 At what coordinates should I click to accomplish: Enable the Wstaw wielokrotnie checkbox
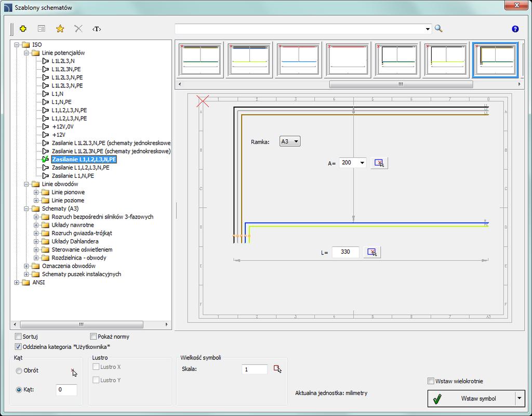431,381
